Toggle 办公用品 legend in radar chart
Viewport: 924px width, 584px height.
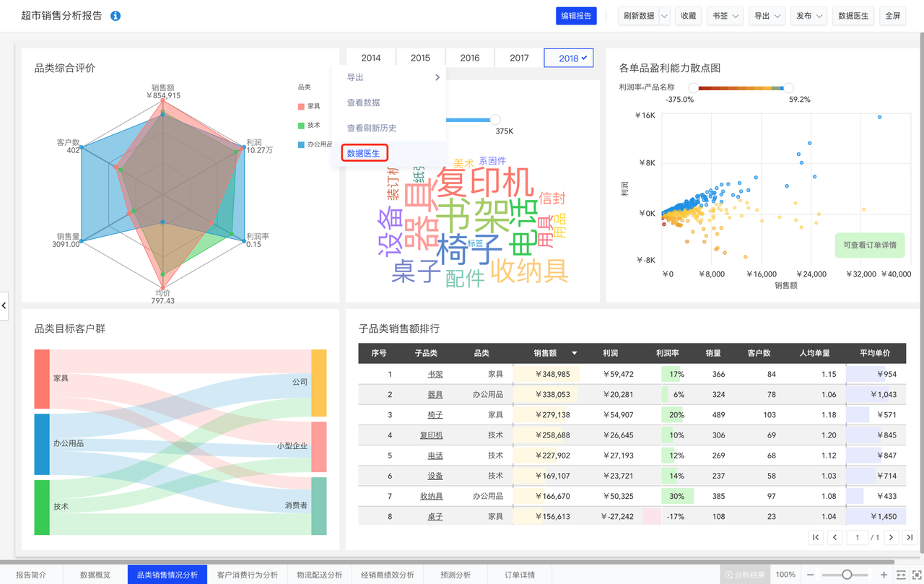pyautogui.click(x=315, y=144)
